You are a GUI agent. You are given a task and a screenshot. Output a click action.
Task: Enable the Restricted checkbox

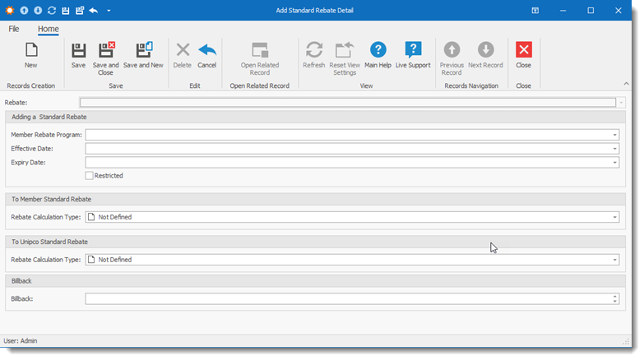pyautogui.click(x=89, y=176)
